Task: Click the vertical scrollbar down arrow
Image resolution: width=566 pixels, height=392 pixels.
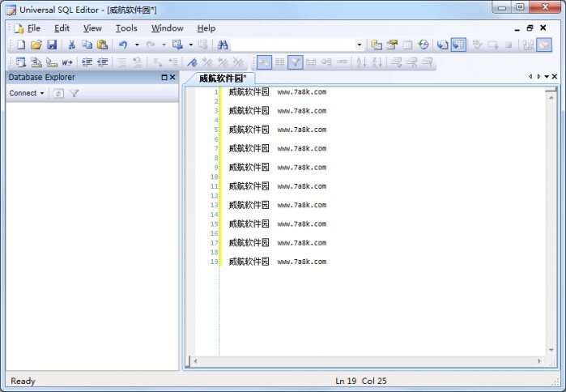Action: (551, 350)
